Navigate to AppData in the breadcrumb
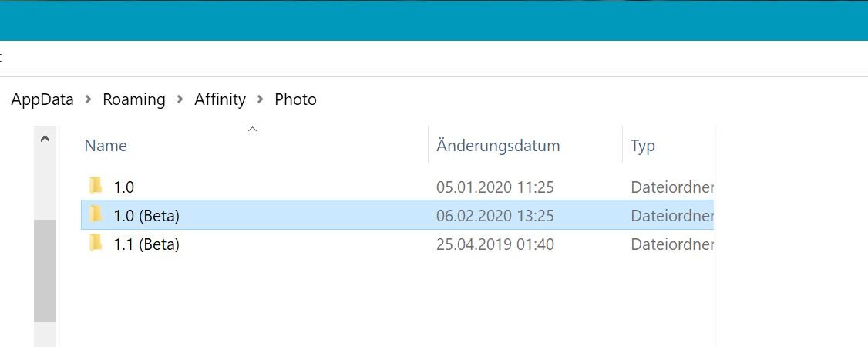This screenshot has width=868, height=347. 42,99
